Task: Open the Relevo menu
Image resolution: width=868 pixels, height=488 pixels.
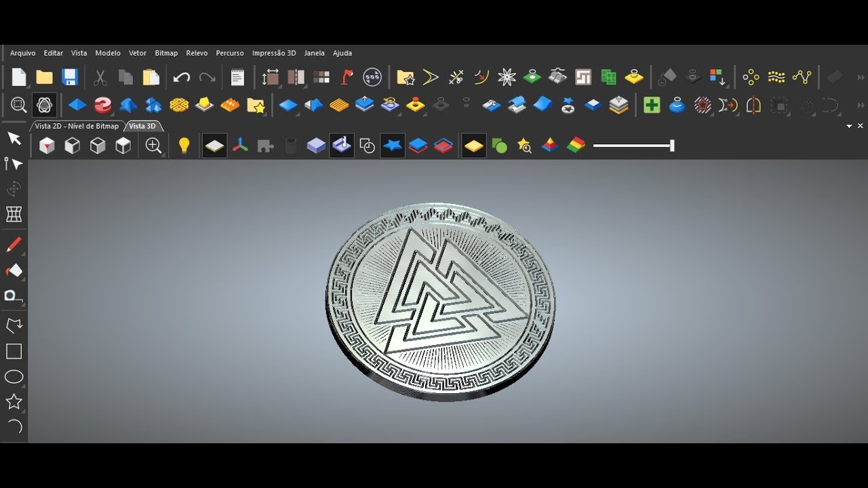Action: (x=197, y=53)
